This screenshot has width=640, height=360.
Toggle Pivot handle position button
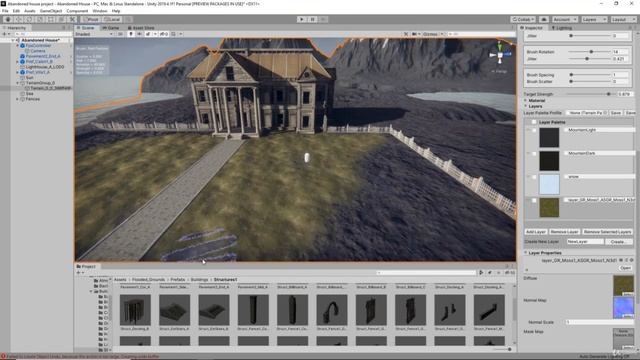click(x=91, y=19)
